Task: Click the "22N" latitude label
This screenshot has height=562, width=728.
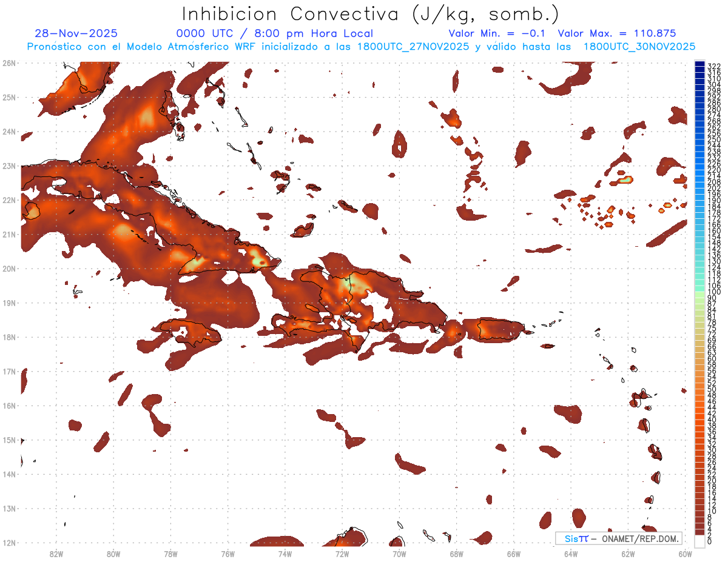Action: [x=9, y=200]
